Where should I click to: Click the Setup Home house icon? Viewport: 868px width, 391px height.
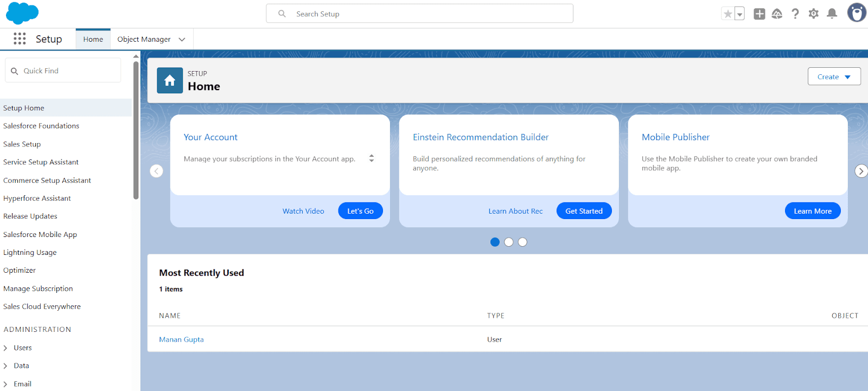tap(170, 80)
